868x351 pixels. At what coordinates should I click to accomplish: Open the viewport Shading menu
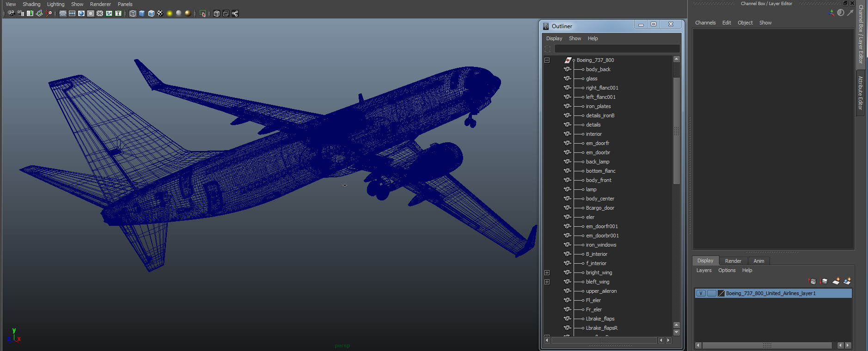[x=31, y=4]
